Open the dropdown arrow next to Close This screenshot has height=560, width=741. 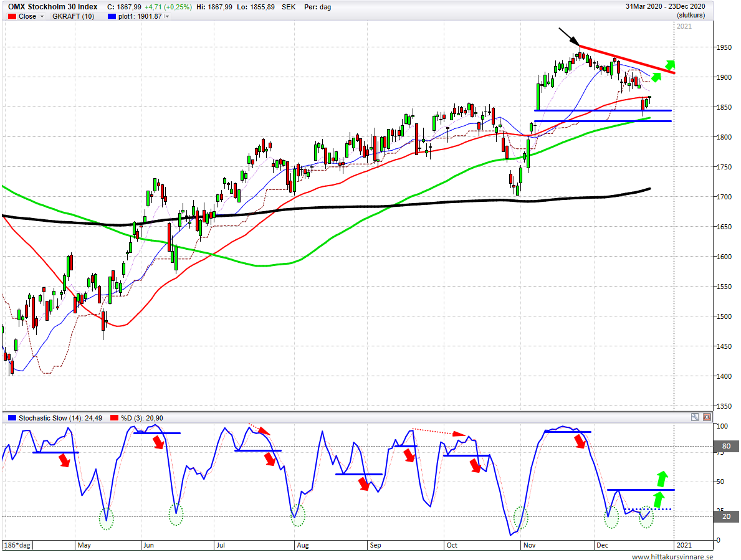[42, 17]
